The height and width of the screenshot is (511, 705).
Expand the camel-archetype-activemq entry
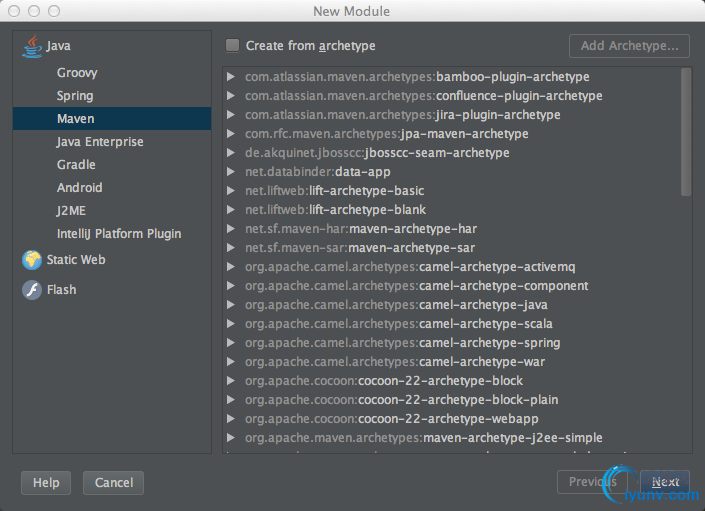coord(231,267)
